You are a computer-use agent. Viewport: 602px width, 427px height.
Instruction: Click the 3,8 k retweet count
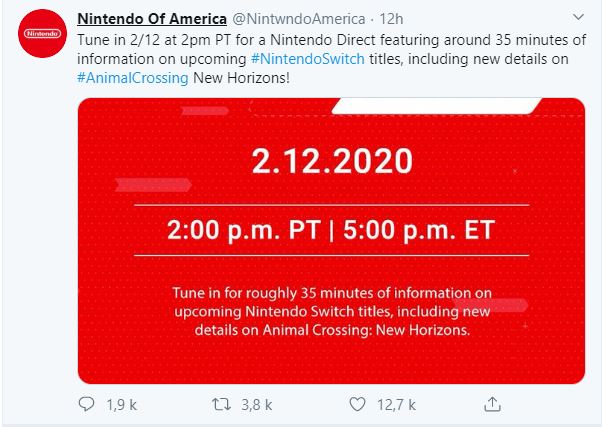point(256,405)
